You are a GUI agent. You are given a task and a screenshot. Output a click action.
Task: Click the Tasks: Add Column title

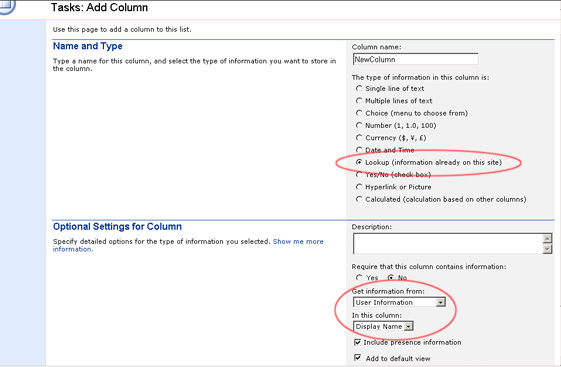[99, 8]
